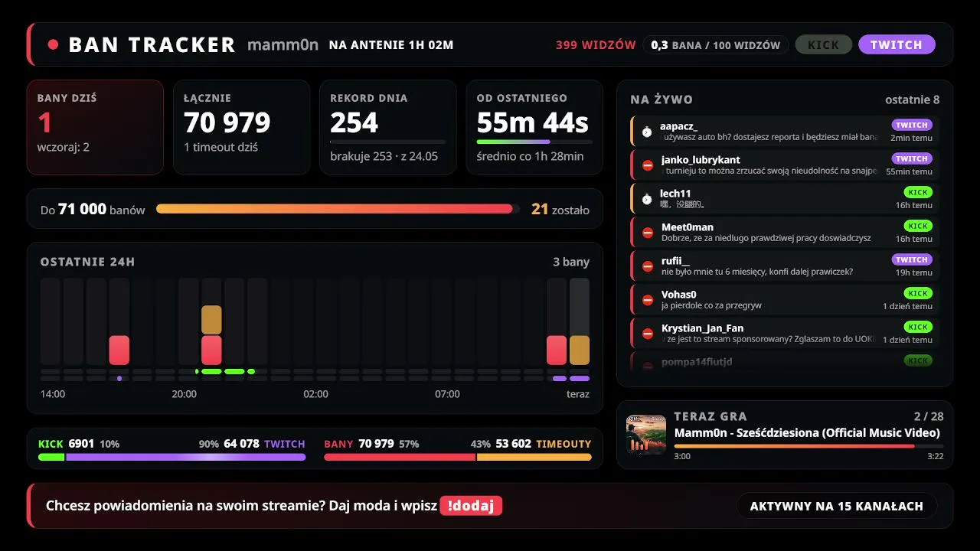Click the KICK badge on the Vohas0 row
The height and width of the screenshot is (551, 980).
click(x=918, y=293)
